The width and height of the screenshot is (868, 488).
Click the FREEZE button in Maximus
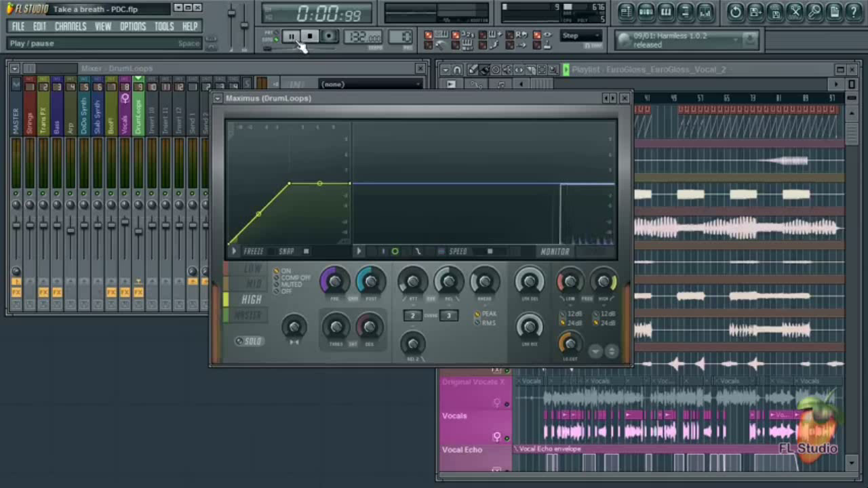pos(253,251)
